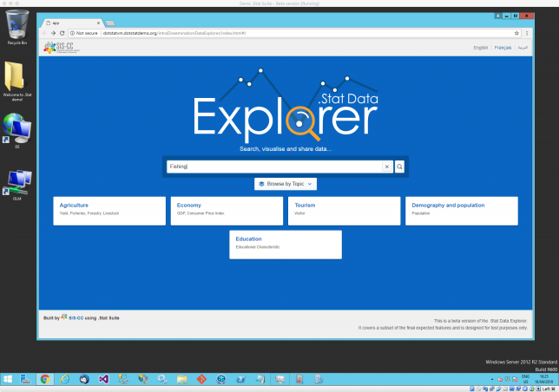Screen dimensions: 559x392
Task: Click the magnifier search button
Action: tap(399, 167)
